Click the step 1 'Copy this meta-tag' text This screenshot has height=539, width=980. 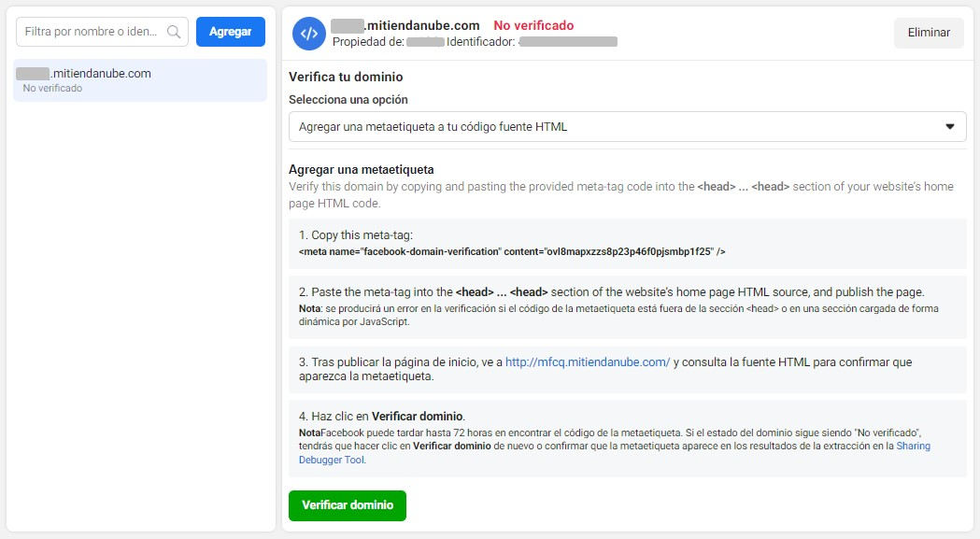[356, 235]
